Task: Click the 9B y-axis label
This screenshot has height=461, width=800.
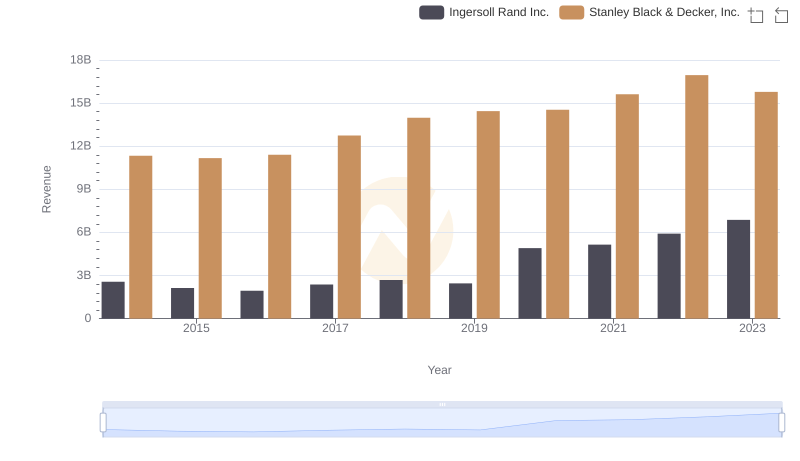Action: coord(84,189)
